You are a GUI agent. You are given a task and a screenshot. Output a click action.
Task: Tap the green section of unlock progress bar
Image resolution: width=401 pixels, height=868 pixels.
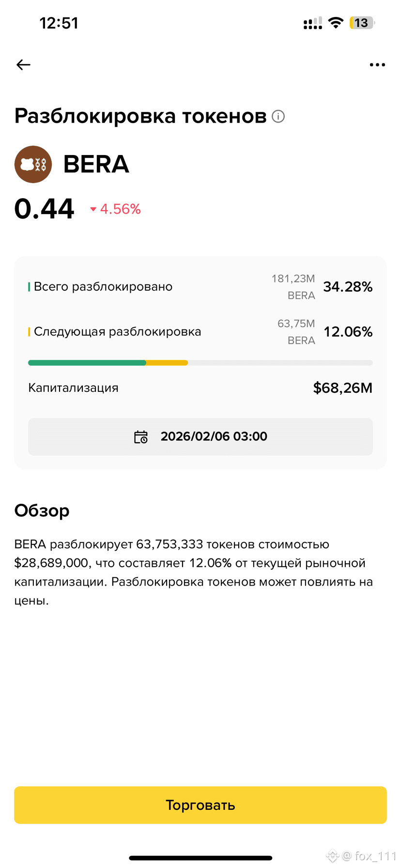[x=87, y=363]
